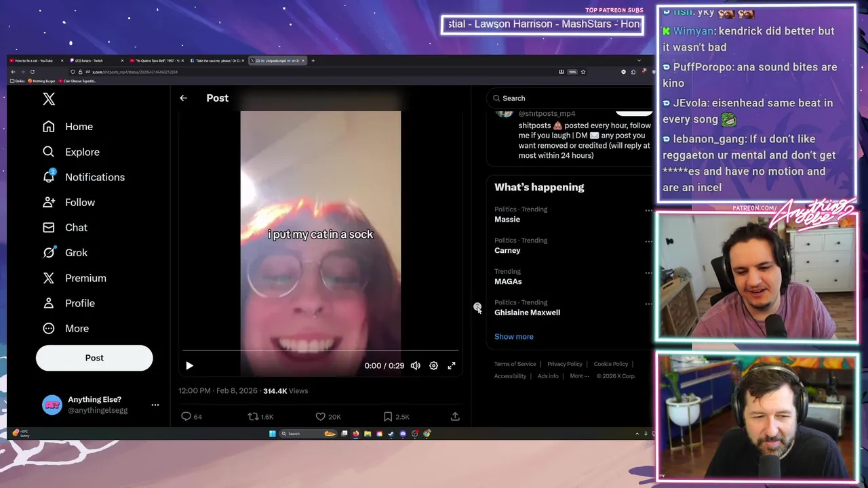Reload the page in the browser toolbar

point(32,72)
